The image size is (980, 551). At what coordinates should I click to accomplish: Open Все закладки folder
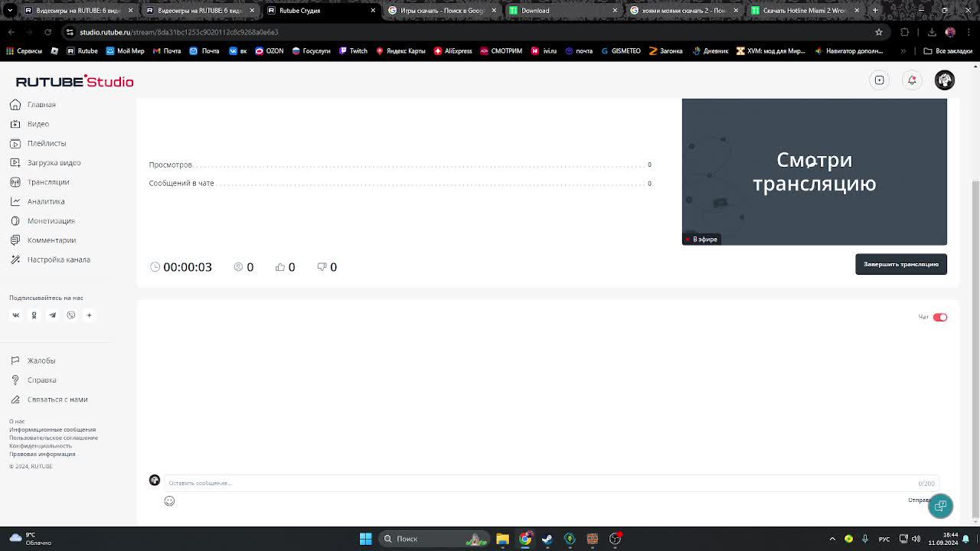pos(948,51)
